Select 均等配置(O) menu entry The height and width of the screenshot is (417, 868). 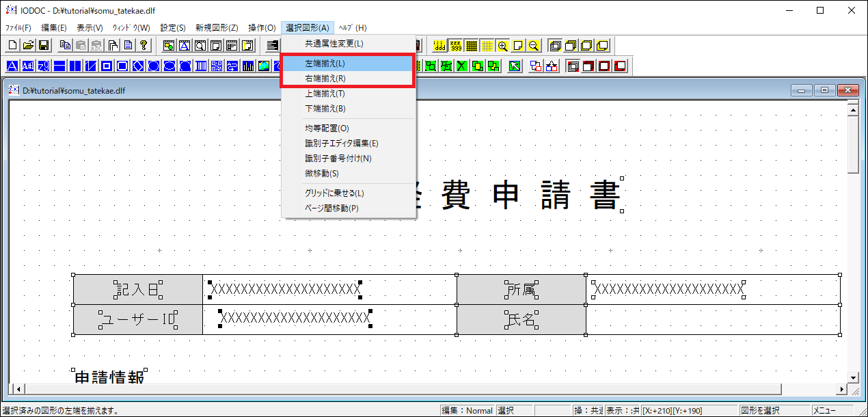tap(348, 129)
